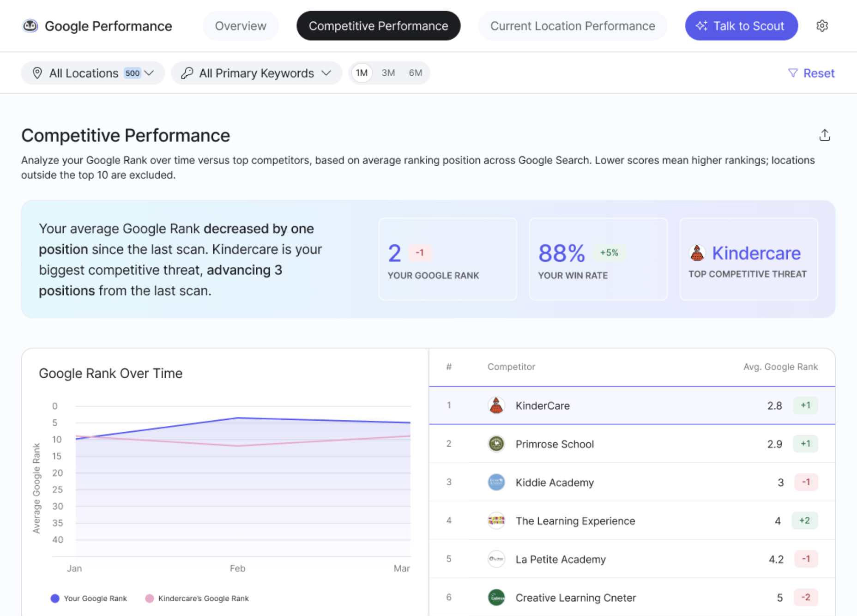Click the Your Google Rank card

point(448,259)
